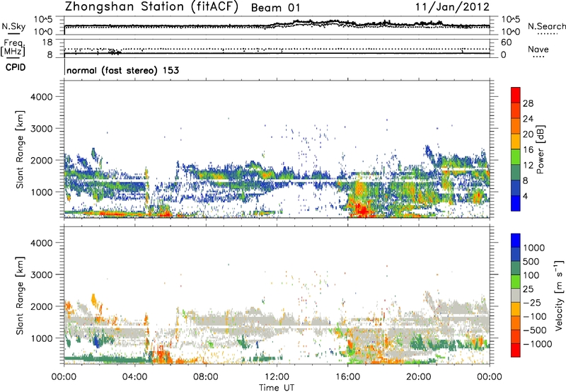The height and width of the screenshot is (392, 566).
Task: Click the 'Nave' legend label
Action: pos(538,49)
